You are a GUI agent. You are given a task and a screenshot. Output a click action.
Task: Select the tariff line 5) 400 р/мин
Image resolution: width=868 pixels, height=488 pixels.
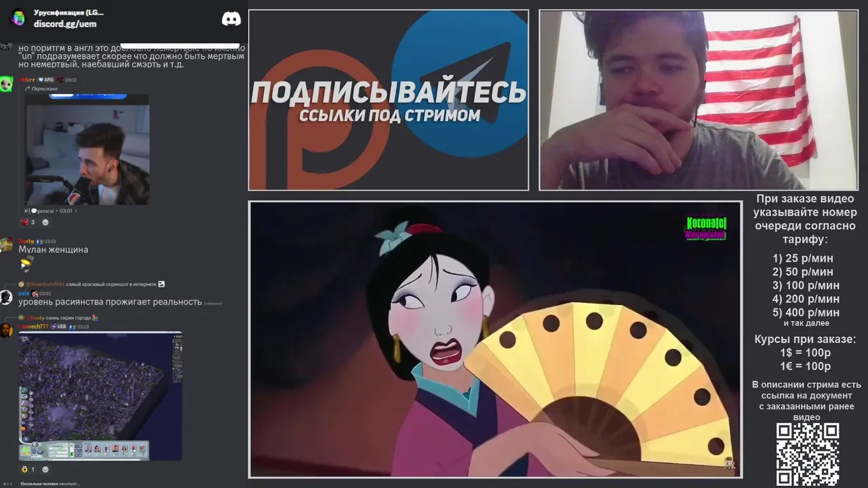[806, 312]
